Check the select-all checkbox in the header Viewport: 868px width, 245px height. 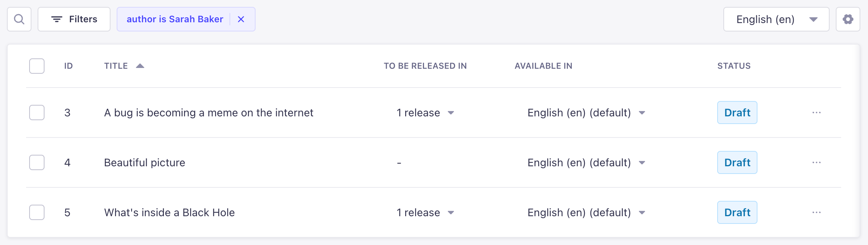click(x=36, y=66)
